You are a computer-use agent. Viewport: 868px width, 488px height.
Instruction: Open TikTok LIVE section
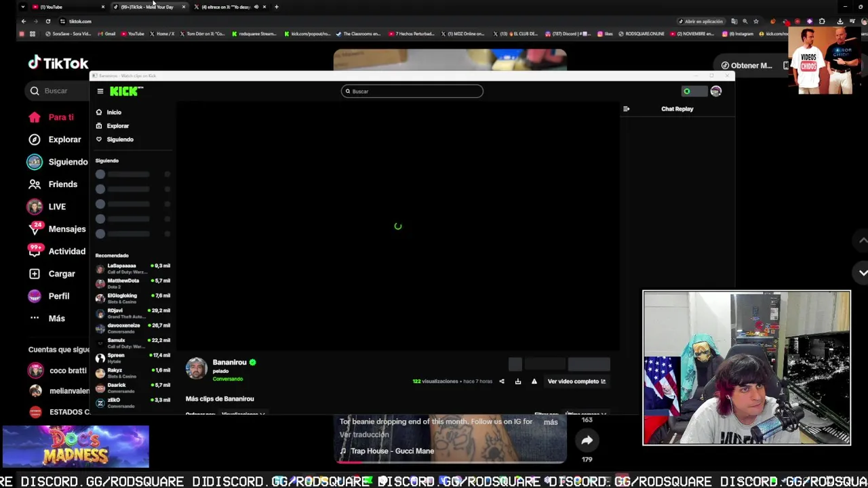coord(46,207)
